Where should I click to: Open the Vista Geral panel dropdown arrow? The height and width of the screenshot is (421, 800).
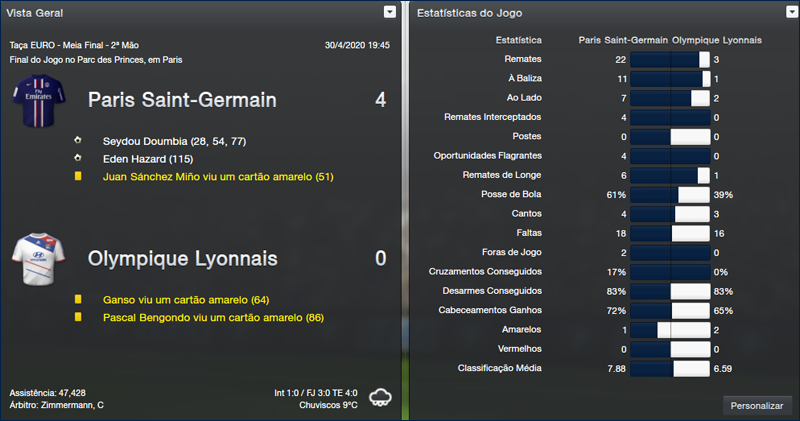389,12
